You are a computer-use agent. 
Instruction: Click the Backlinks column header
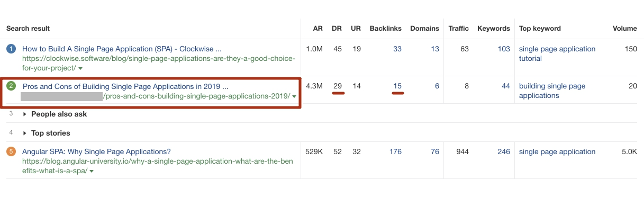pyautogui.click(x=385, y=28)
